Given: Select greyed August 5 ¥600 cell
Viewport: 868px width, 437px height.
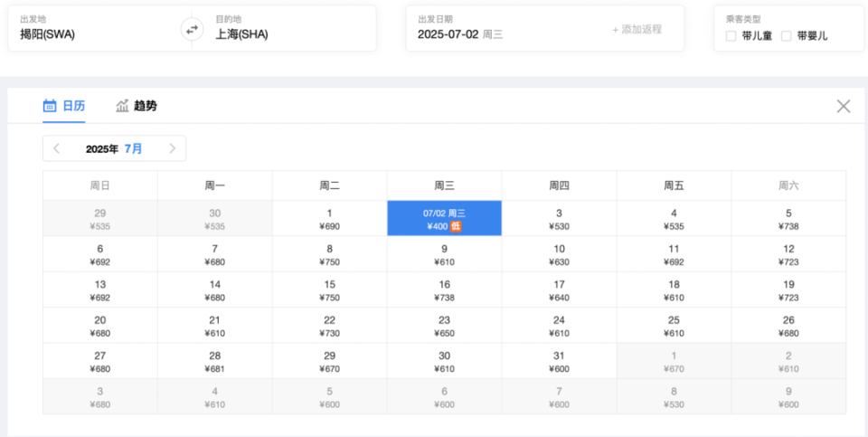Looking at the screenshot, I should (x=329, y=396).
